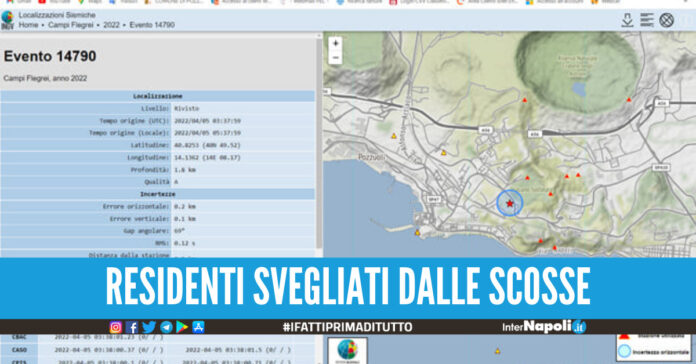
Task: Click the Evento 14790 breadcrumb entry
Action: click(152, 25)
